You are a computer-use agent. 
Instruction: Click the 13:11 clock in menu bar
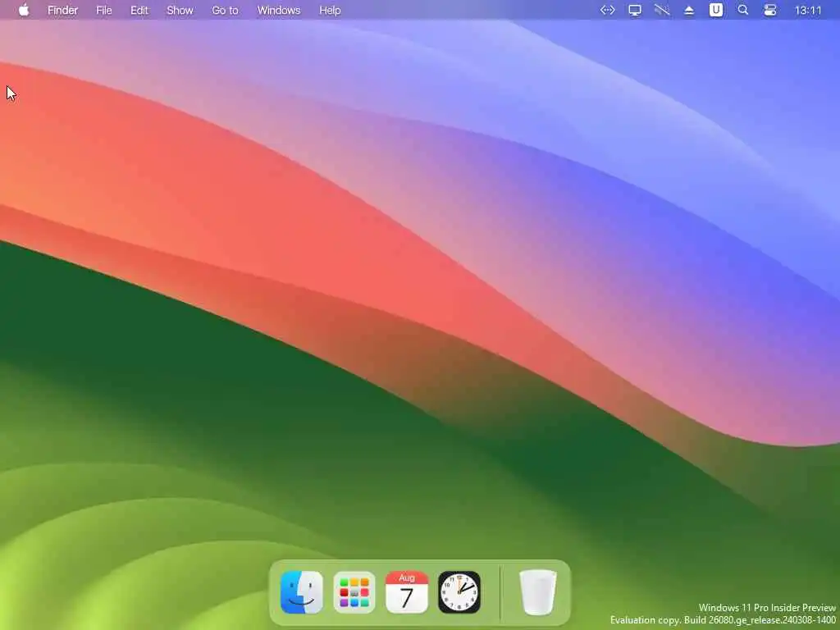click(808, 10)
